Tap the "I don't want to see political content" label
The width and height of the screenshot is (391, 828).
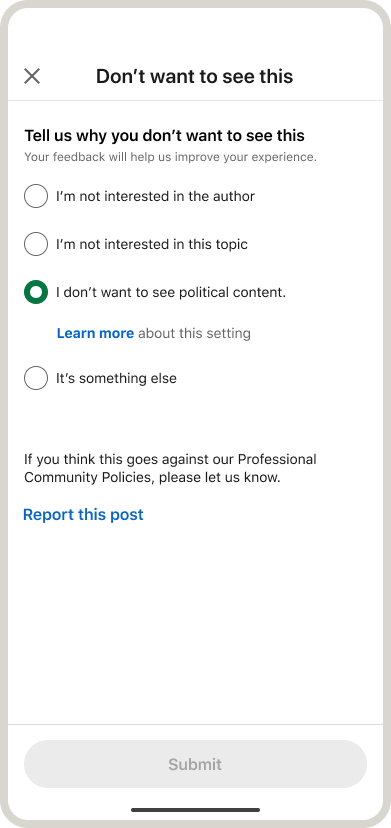(x=171, y=293)
